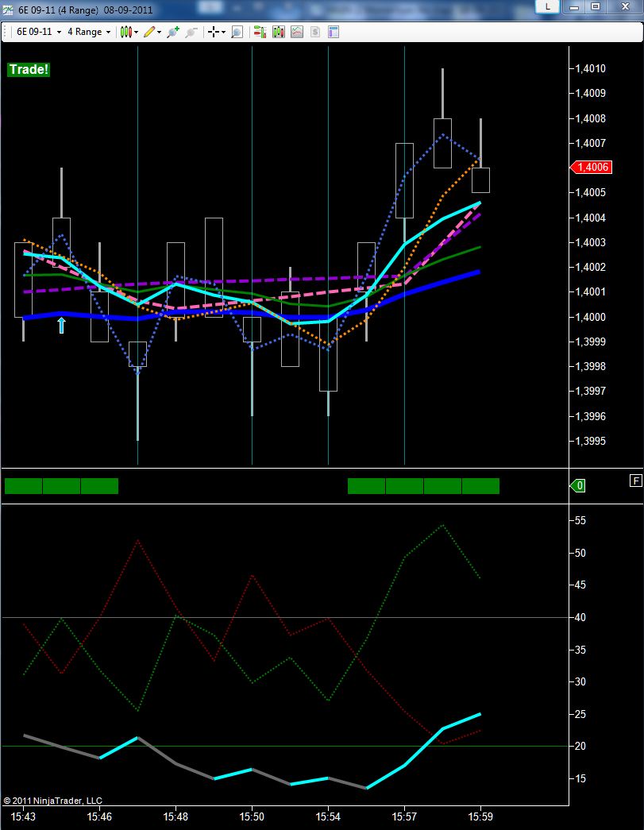Click the 1,4010 price axis label
This screenshot has height=830, width=644.
591,68
